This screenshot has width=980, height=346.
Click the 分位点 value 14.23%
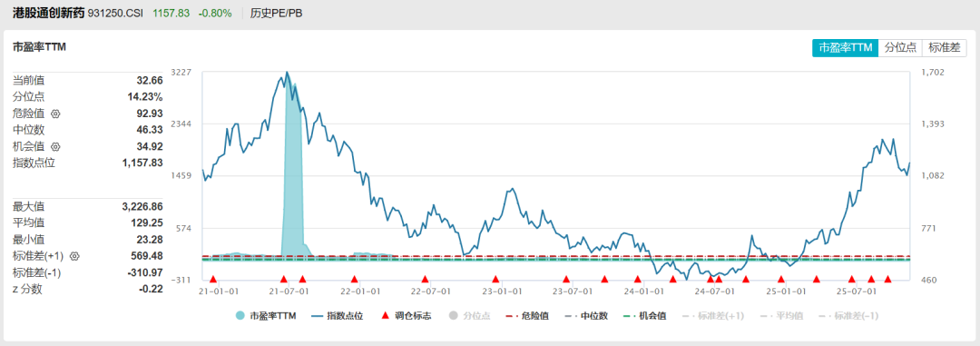145,97
